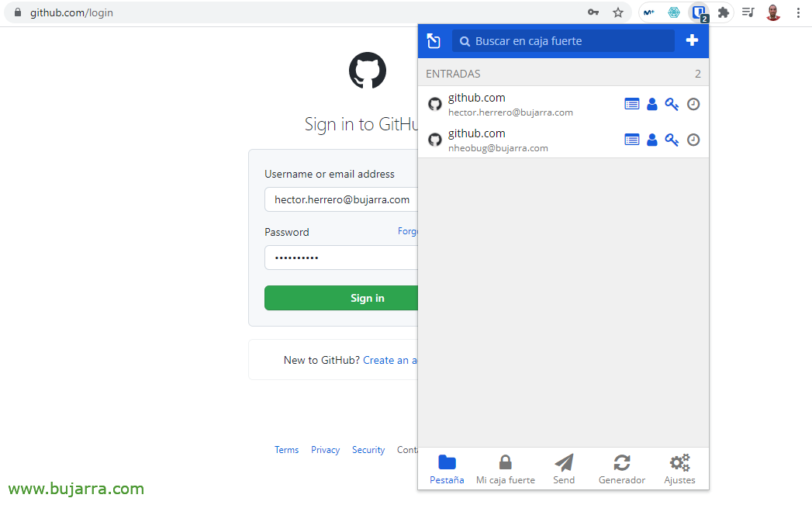812x505 pixels.
Task: Copy TOTP clock icon for hector.herrero entry
Action: (x=693, y=104)
